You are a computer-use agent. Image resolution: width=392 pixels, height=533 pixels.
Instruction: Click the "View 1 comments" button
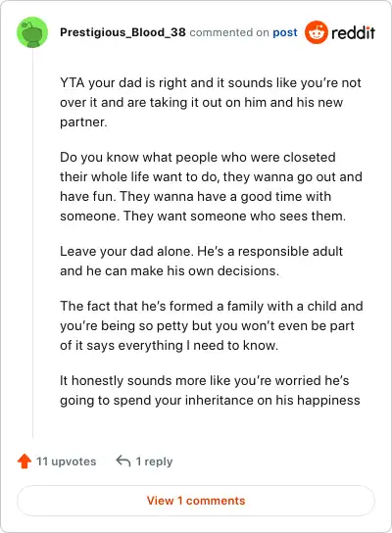(196, 501)
